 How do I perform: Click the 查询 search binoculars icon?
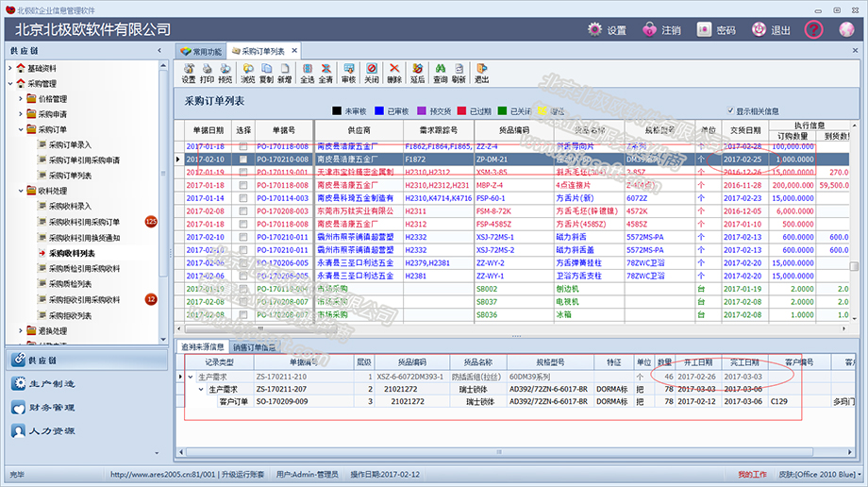click(440, 73)
